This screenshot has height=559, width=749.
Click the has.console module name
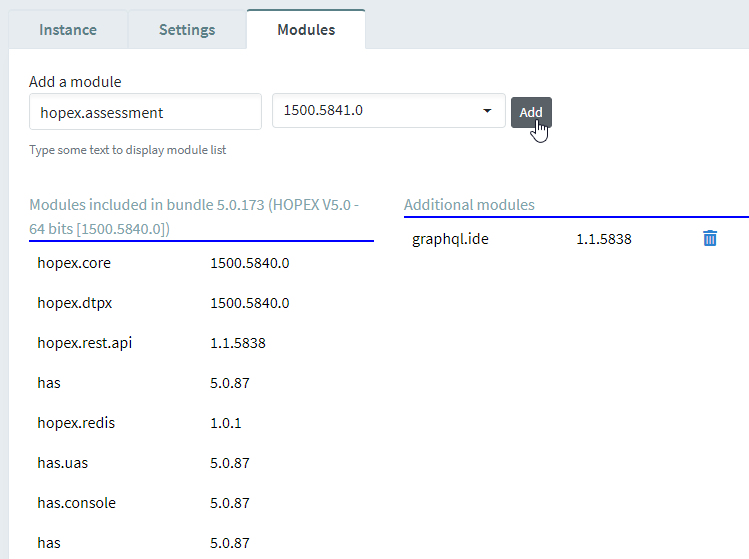(76, 503)
